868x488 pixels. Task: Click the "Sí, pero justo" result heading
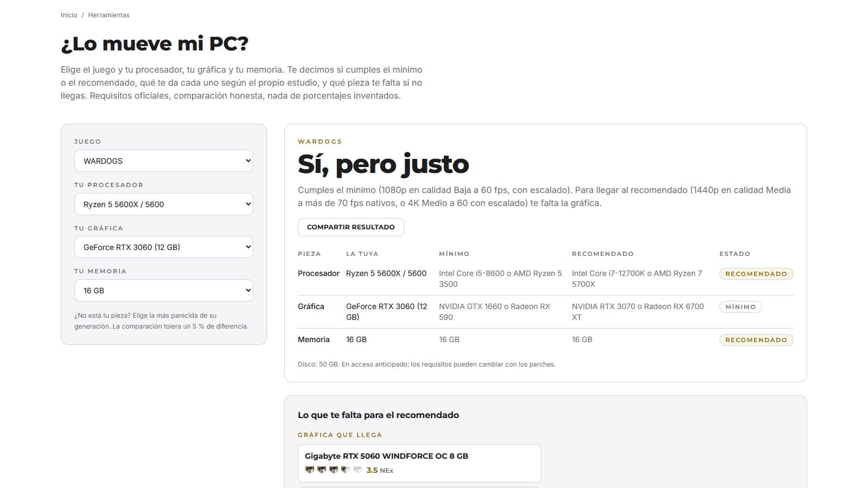pos(384,164)
